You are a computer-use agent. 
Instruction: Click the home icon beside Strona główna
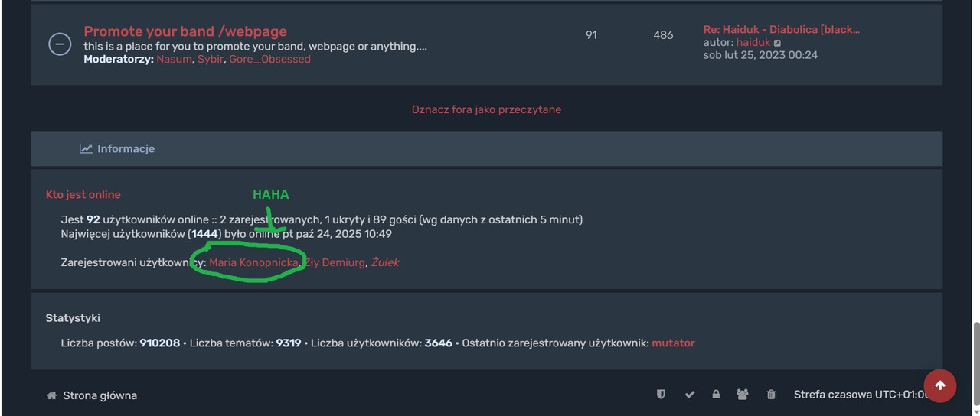[x=52, y=395]
